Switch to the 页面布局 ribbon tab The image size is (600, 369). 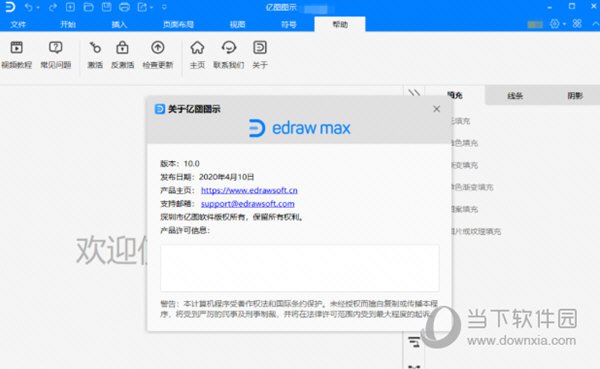pos(178,24)
